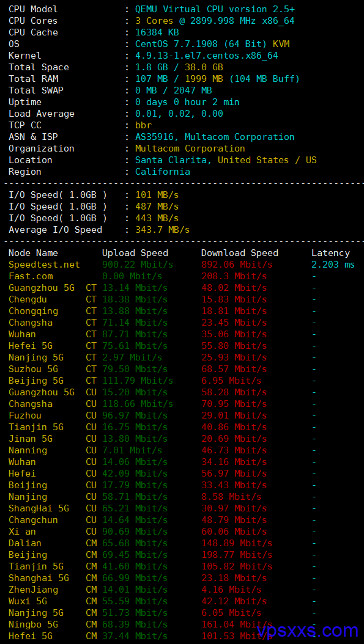This screenshot has height=644, width=364.
Task: Click the ZhenJiang CM node name
Action: pos(33,590)
